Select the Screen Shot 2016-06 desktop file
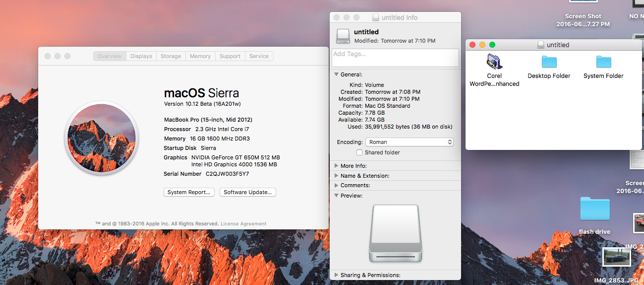The image size is (644, 285). tap(583, 20)
